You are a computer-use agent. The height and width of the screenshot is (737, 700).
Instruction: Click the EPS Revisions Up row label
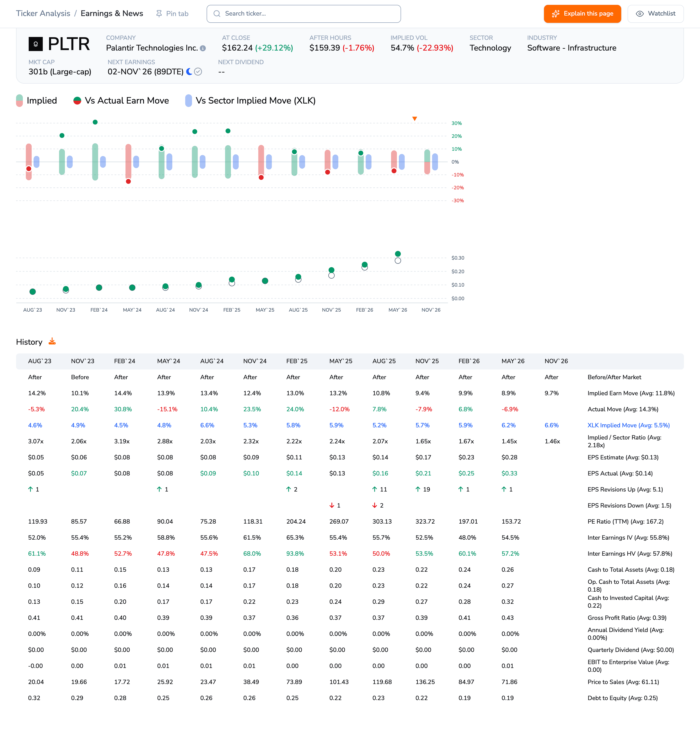(626, 489)
